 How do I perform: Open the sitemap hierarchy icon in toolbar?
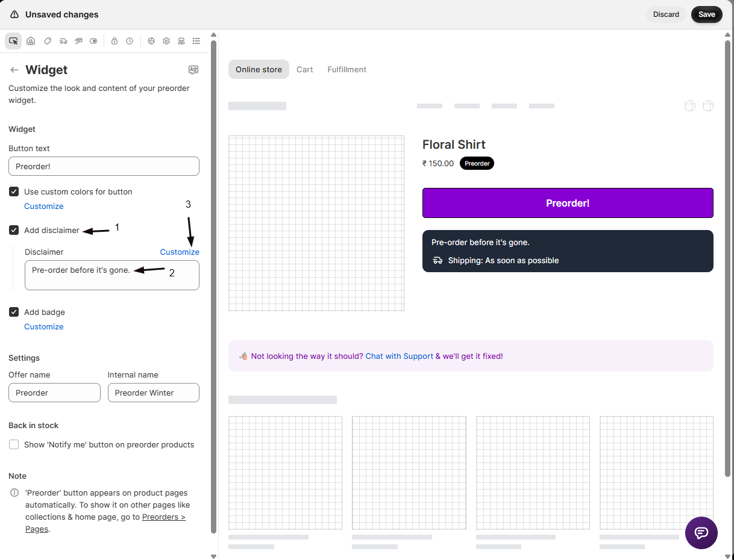[x=181, y=41]
